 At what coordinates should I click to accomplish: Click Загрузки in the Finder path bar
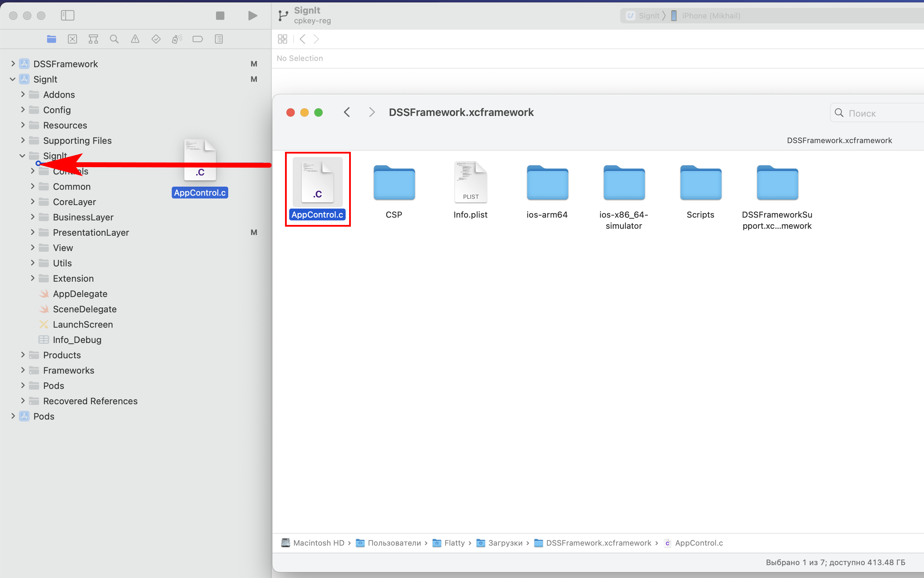[505, 543]
